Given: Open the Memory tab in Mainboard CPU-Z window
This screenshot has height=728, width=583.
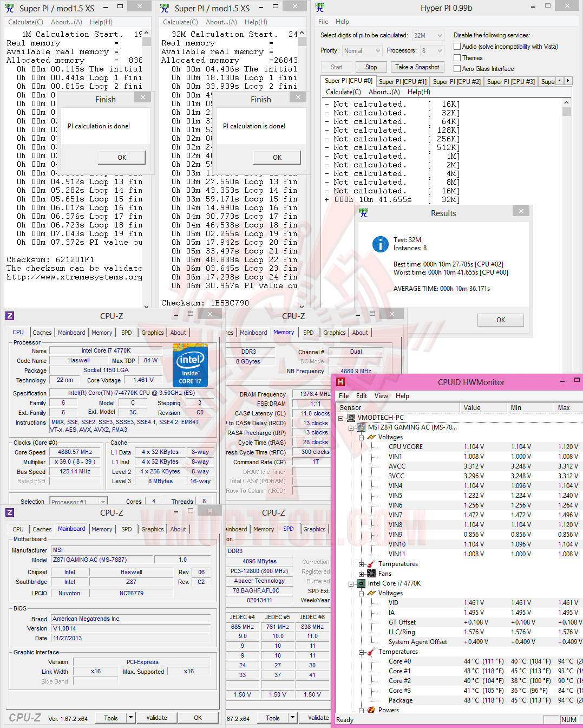Looking at the screenshot, I should tap(102, 529).
